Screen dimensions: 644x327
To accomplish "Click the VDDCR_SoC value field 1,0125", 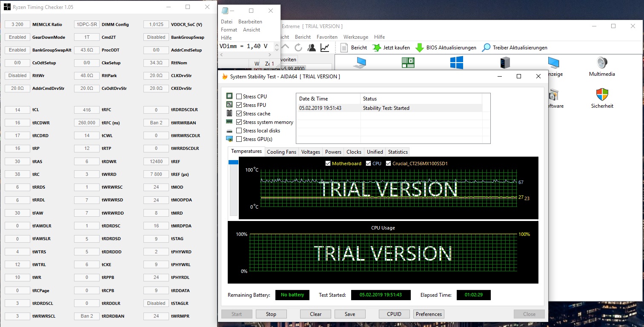I will pyautogui.click(x=156, y=24).
